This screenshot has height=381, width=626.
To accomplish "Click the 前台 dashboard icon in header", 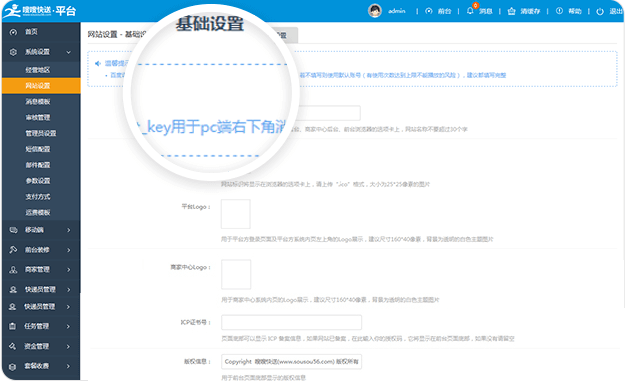I will point(429,11).
